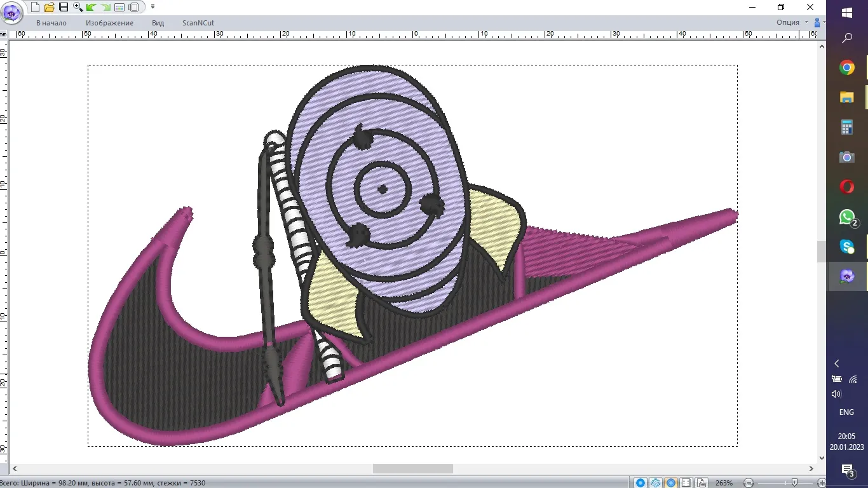868x488 pixels.
Task: Toggle the grid display status icon
Action: click(x=687, y=483)
